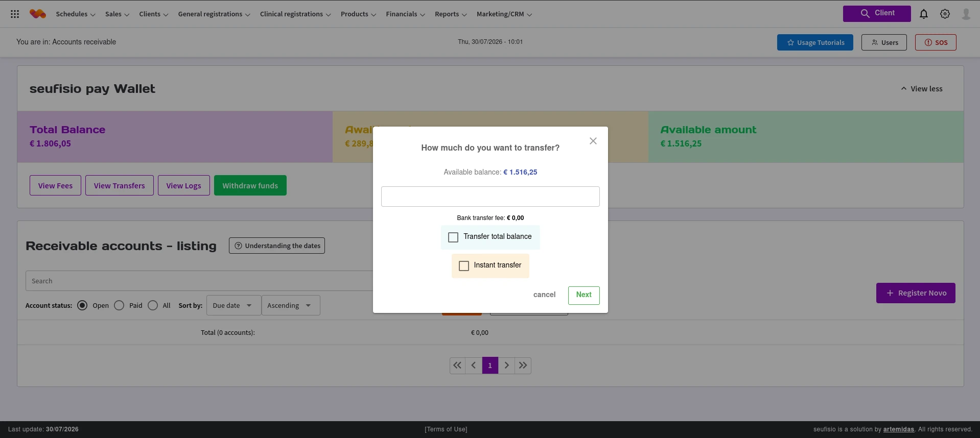The image size is (980, 438).
Task: Select All account status radio
Action: 153,305
